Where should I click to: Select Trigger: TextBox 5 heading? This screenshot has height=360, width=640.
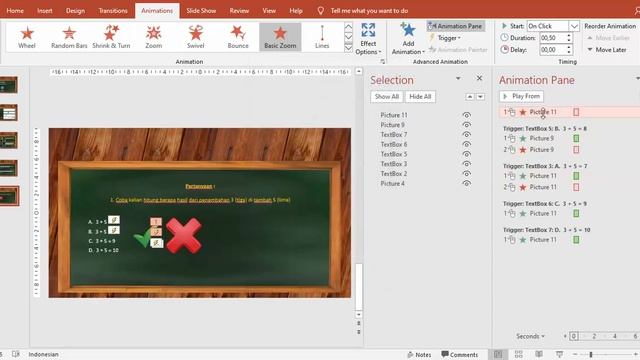pyautogui.click(x=545, y=129)
